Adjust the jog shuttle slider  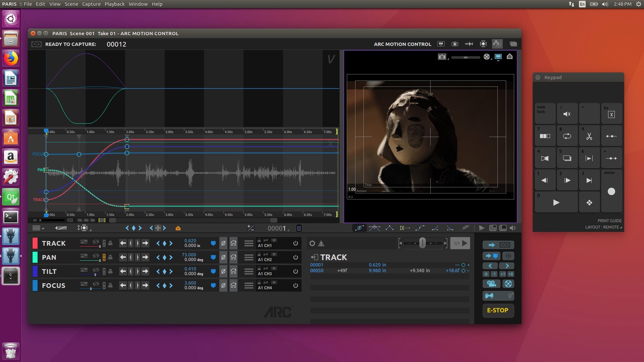423,243
